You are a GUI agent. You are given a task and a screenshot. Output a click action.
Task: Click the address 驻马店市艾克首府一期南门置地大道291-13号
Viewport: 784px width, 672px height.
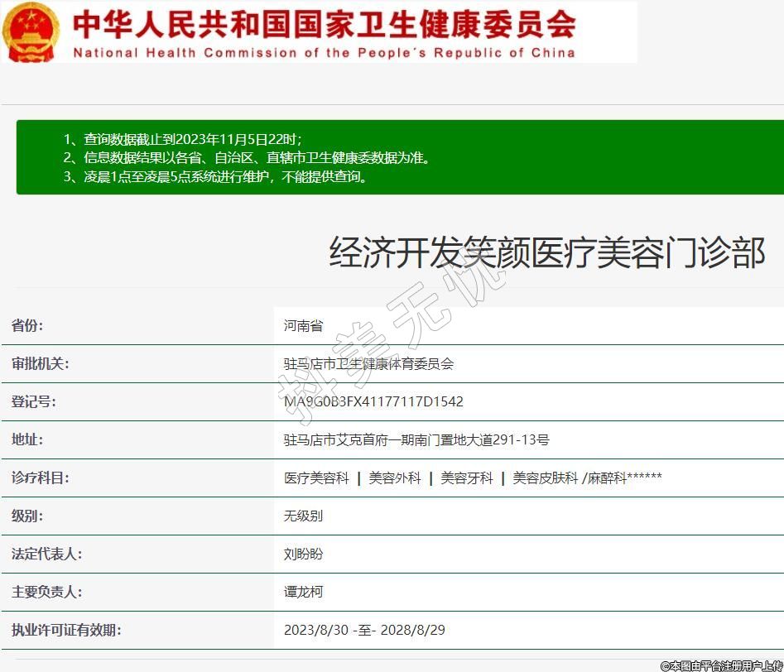416,439
